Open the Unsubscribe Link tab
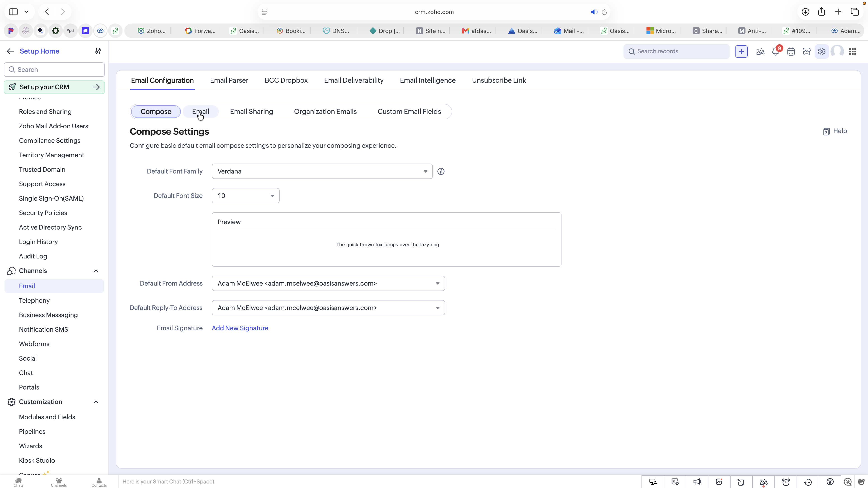868x488 pixels. point(499,80)
